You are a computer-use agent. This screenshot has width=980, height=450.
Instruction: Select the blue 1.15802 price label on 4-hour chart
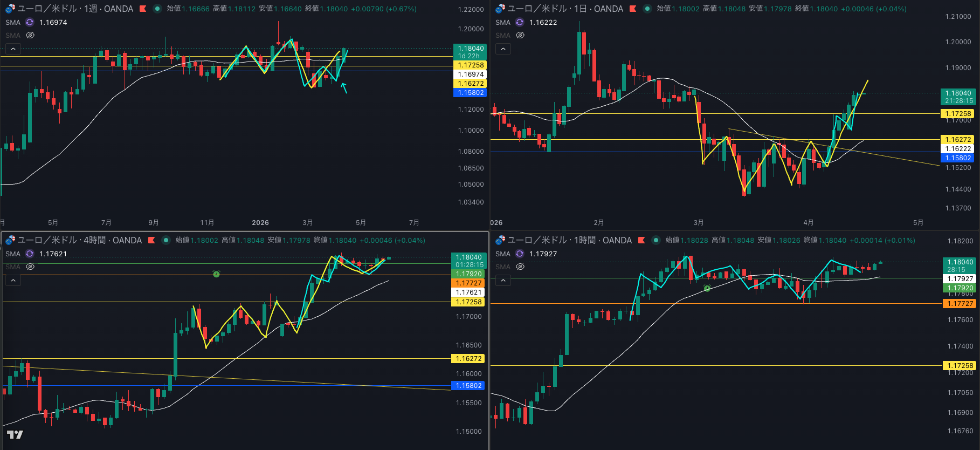tap(468, 386)
